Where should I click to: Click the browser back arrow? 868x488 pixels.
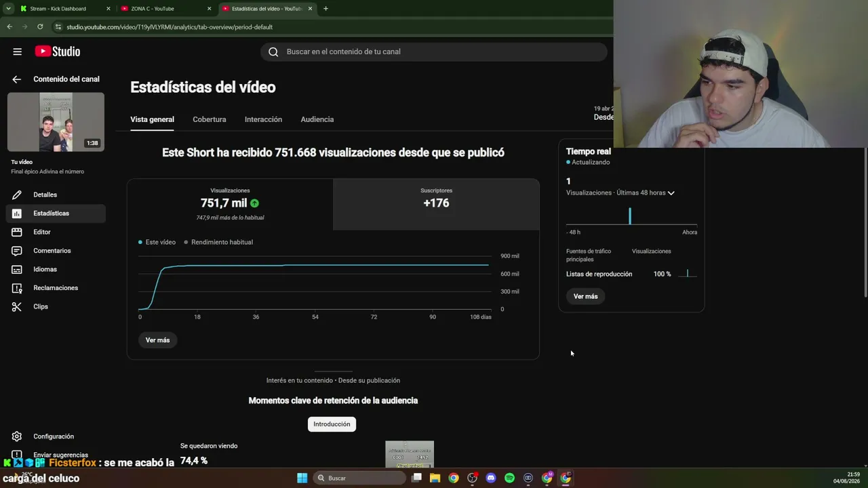pos(9,26)
